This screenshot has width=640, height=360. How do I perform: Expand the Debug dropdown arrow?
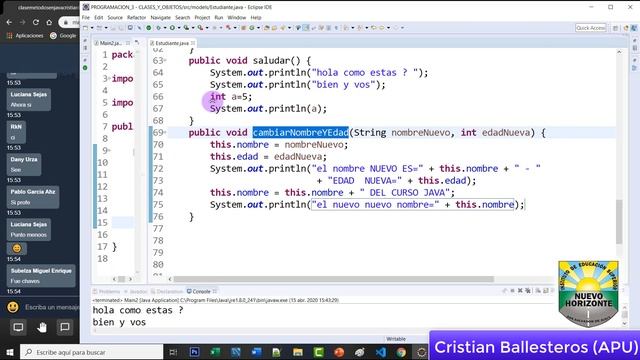(x=165, y=28)
